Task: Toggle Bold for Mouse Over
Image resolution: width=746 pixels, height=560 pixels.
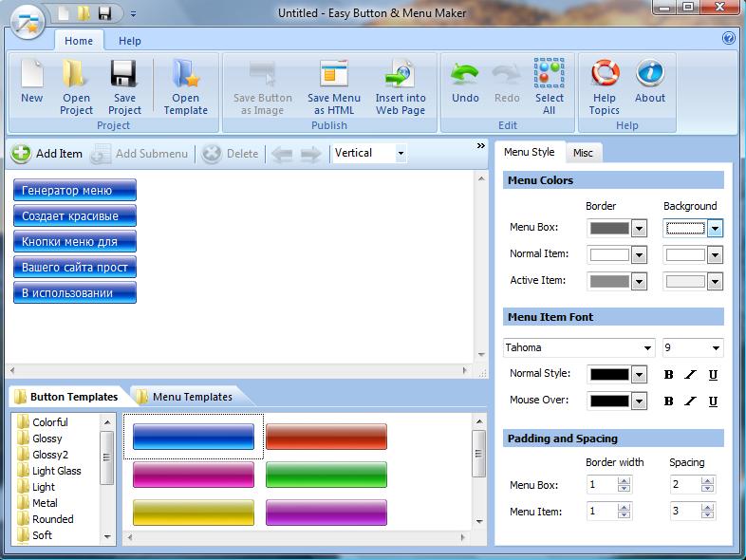Action: click(668, 401)
